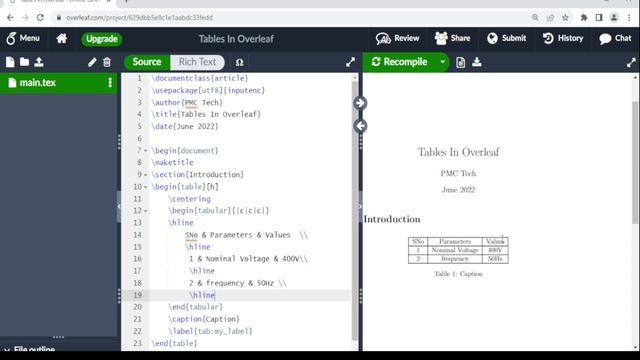The image size is (640, 360).
Task: Open browser zoom magnifier icon
Action: click(x=535, y=18)
